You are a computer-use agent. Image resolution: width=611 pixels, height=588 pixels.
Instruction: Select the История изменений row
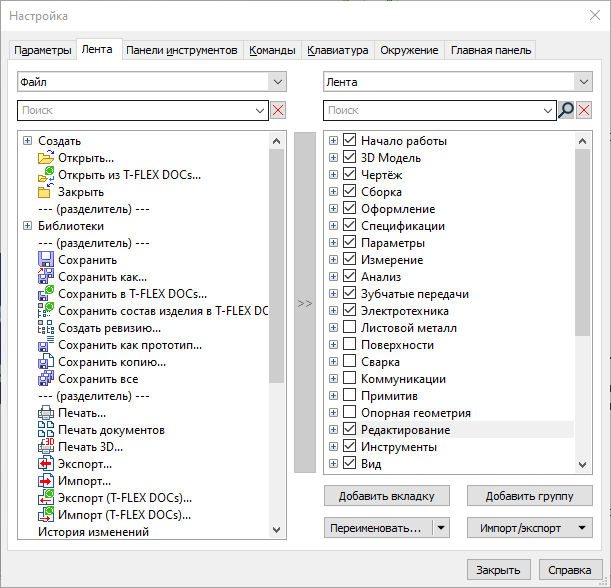[94, 531]
